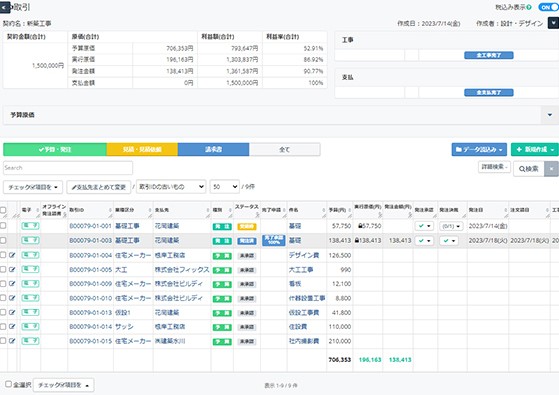
Task: Click the 全支払完了 button
Action: [489, 93]
